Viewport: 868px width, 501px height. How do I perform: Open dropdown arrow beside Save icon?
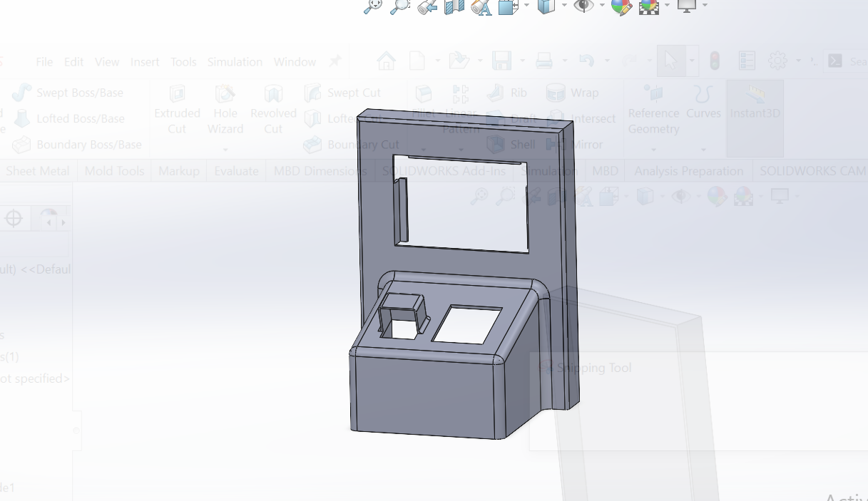pos(521,61)
